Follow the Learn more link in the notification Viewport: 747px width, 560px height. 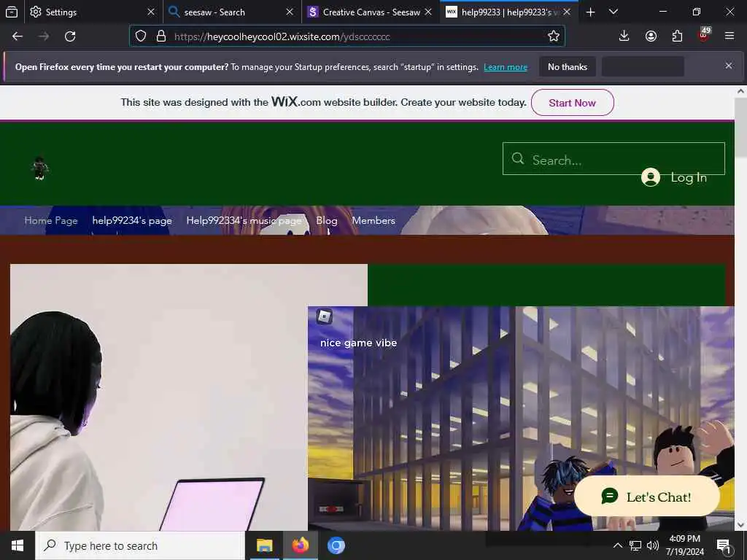click(x=506, y=67)
